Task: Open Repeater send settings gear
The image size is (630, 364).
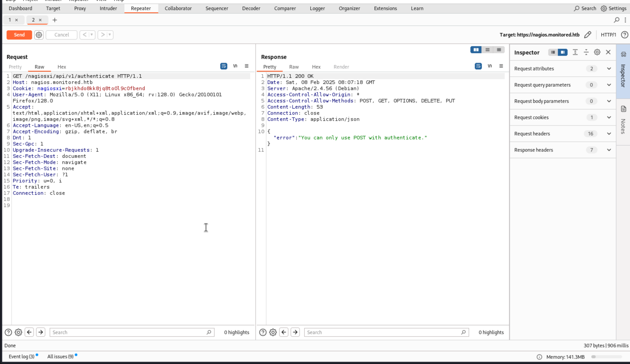Action: [39, 35]
